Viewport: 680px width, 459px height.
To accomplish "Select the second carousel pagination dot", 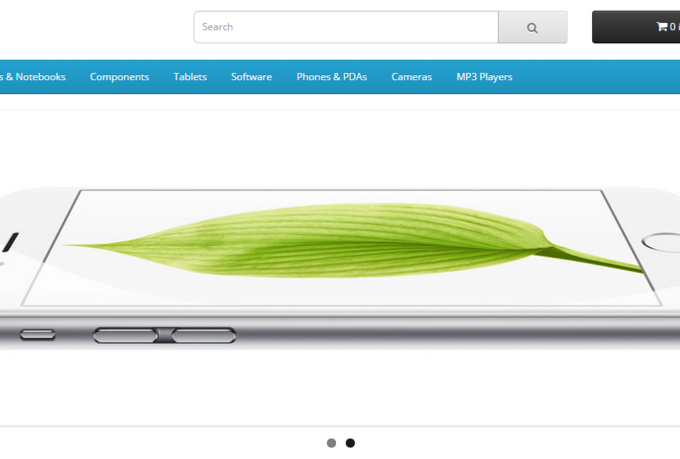I will click(x=350, y=443).
